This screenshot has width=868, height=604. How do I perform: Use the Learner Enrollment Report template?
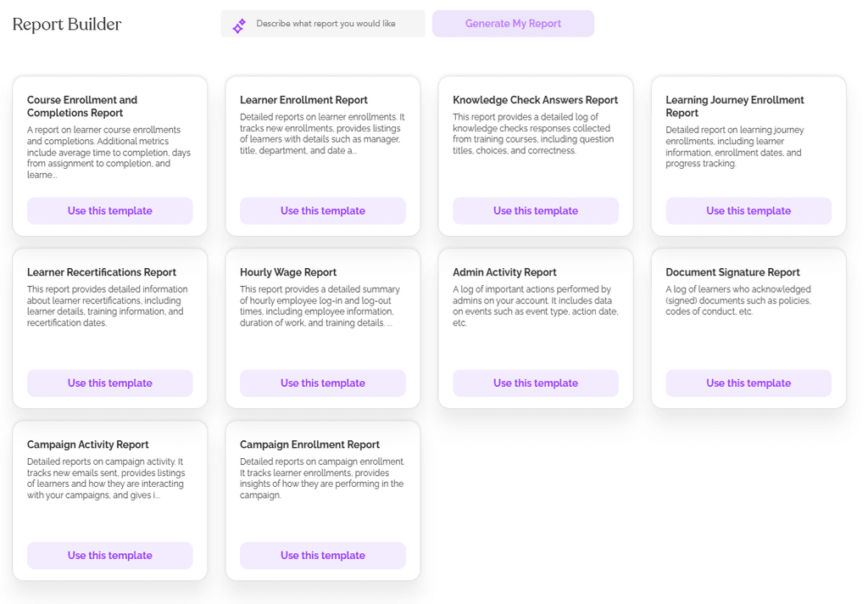coord(322,210)
